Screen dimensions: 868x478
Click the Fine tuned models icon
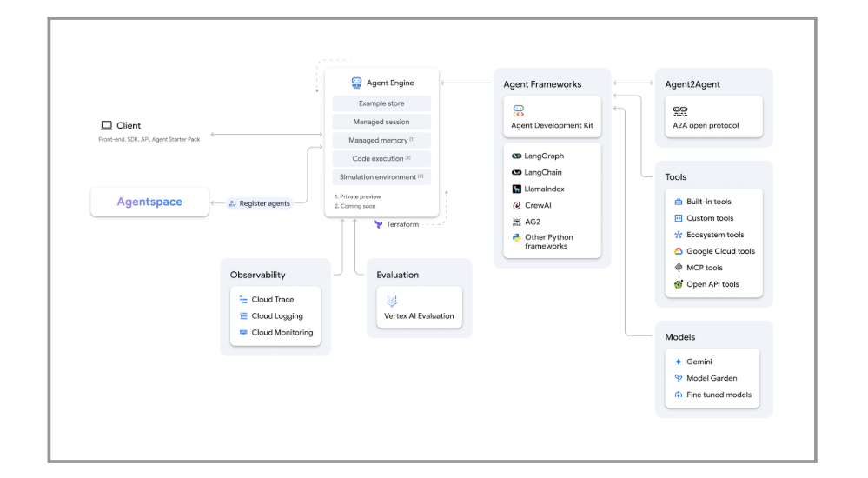(678, 395)
